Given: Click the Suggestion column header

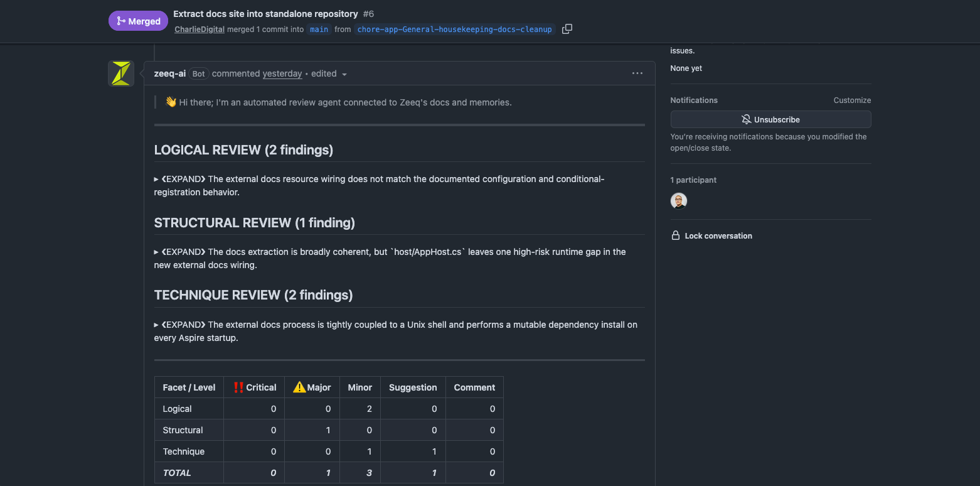Looking at the screenshot, I should (413, 387).
